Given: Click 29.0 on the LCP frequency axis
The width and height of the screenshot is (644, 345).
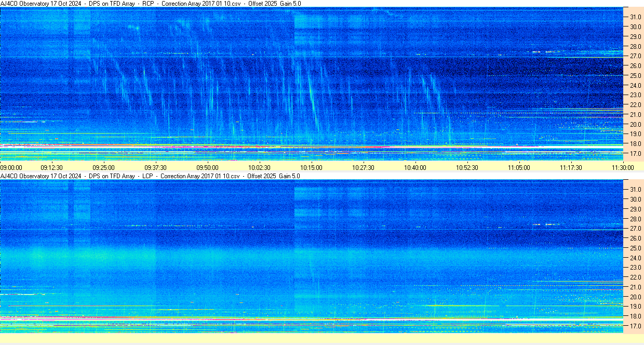Looking at the screenshot, I should [636, 209].
